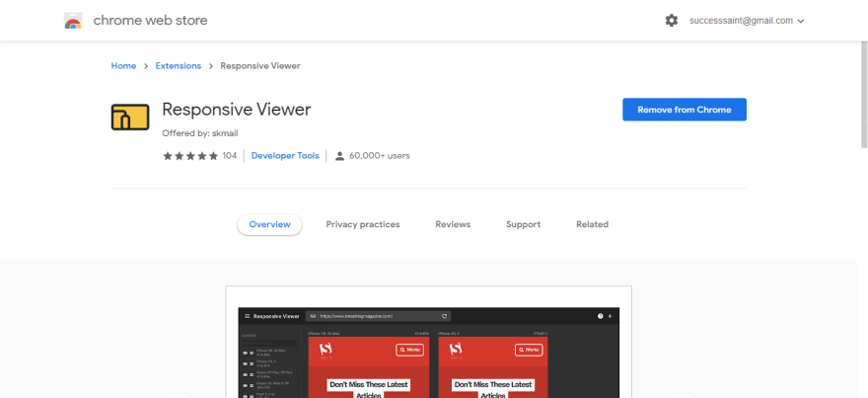
Task: Click the 104 ratings count
Action: [x=229, y=156]
